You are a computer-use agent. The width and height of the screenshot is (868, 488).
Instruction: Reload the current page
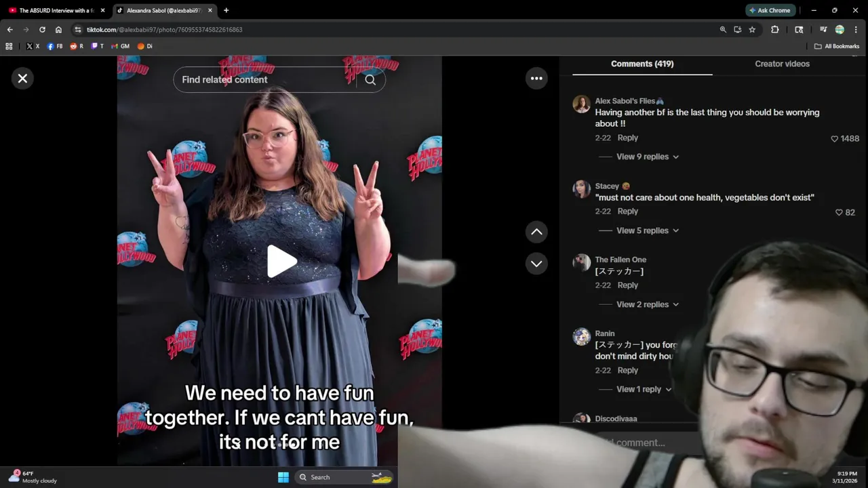click(42, 30)
